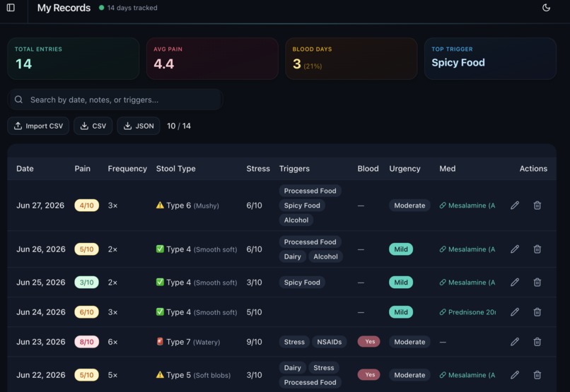The width and height of the screenshot is (570, 392).
Task: Click warning icon in Type 6 Mushy row
Action: (x=160, y=205)
